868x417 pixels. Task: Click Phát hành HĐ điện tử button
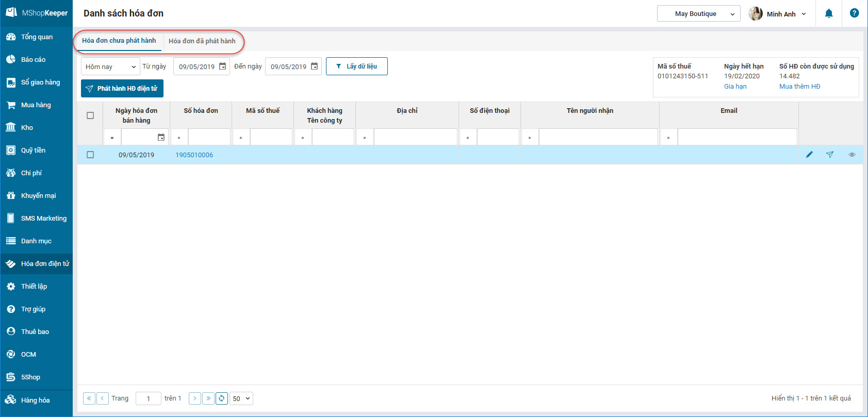click(122, 88)
